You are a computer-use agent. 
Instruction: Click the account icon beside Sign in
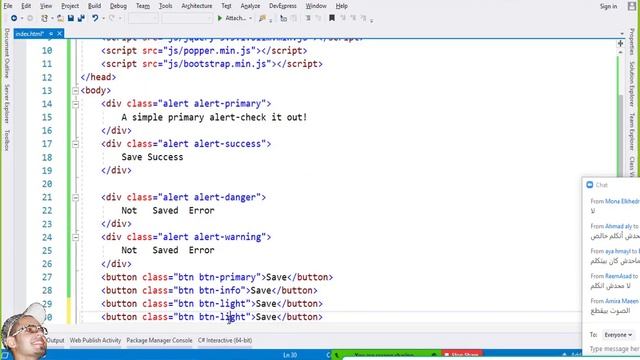coord(631,6)
